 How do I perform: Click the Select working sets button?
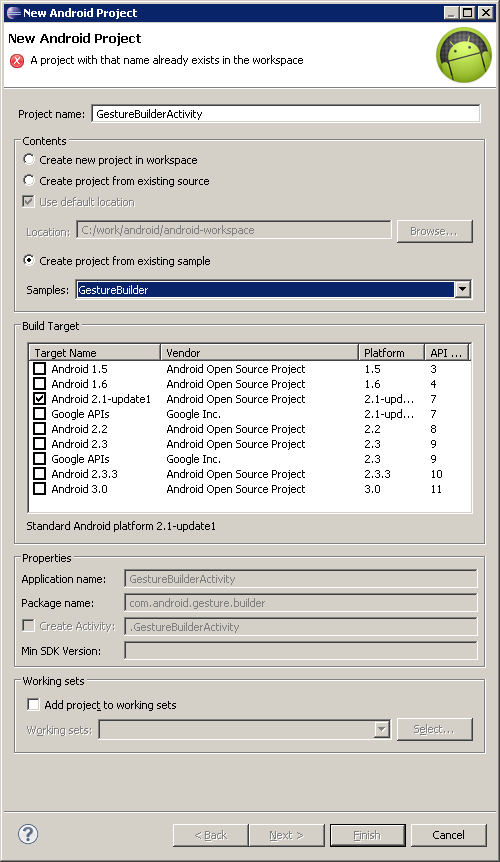pyautogui.click(x=434, y=729)
